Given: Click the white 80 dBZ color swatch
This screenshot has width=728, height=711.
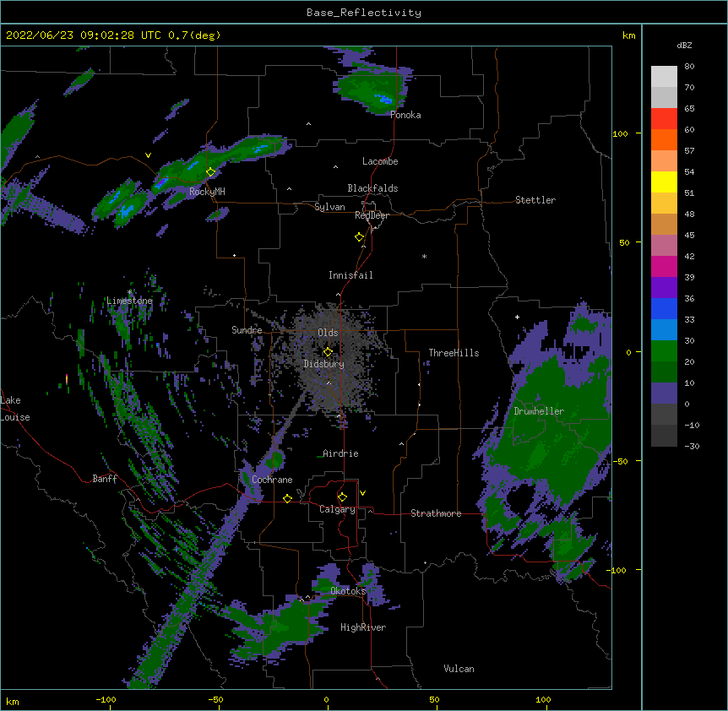Looking at the screenshot, I should [x=664, y=76].
